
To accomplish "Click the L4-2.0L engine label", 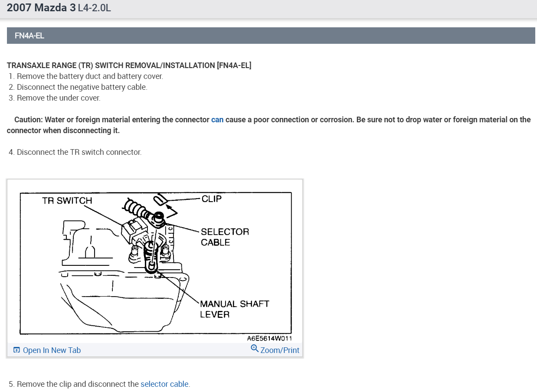I will [x=94, y=8].
